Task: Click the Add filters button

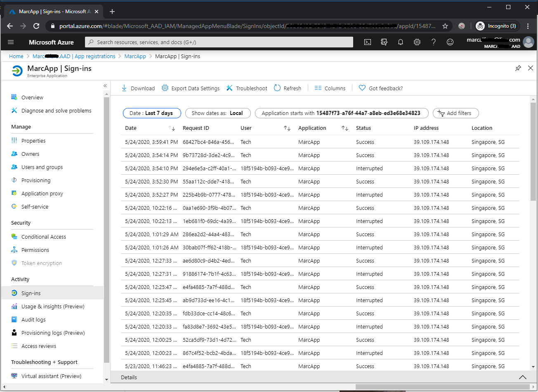Action: click(x=455, y=113)
